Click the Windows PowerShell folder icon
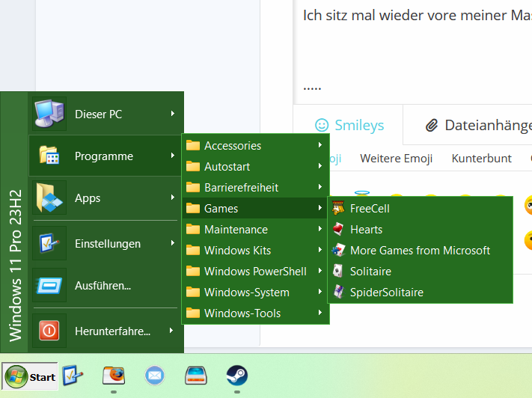The image size is (532, 398). coord(193,271)
